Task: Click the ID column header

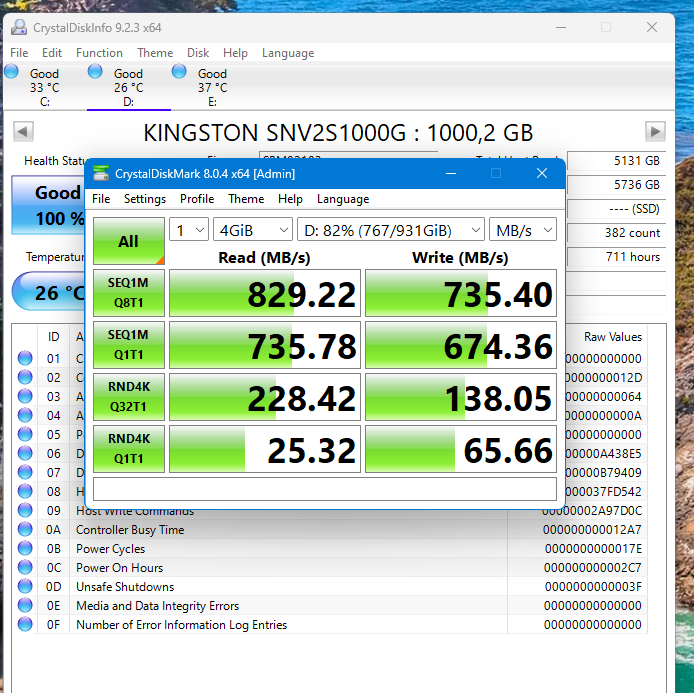Action: [x=54, y=337]
